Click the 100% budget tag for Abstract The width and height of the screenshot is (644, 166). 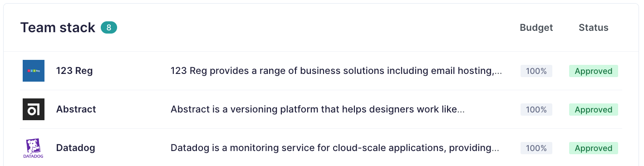pyautogui.click(x=536, y=110)
